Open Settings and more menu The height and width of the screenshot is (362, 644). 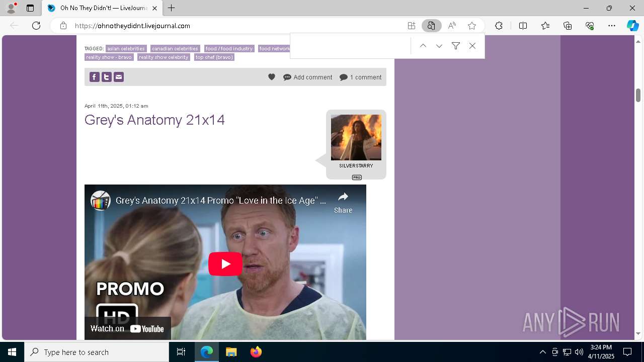(x=612, y=26)
